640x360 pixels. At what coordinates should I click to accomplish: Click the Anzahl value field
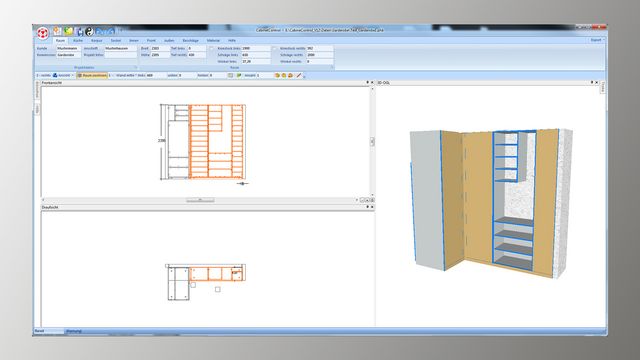(x=264, y=75)
